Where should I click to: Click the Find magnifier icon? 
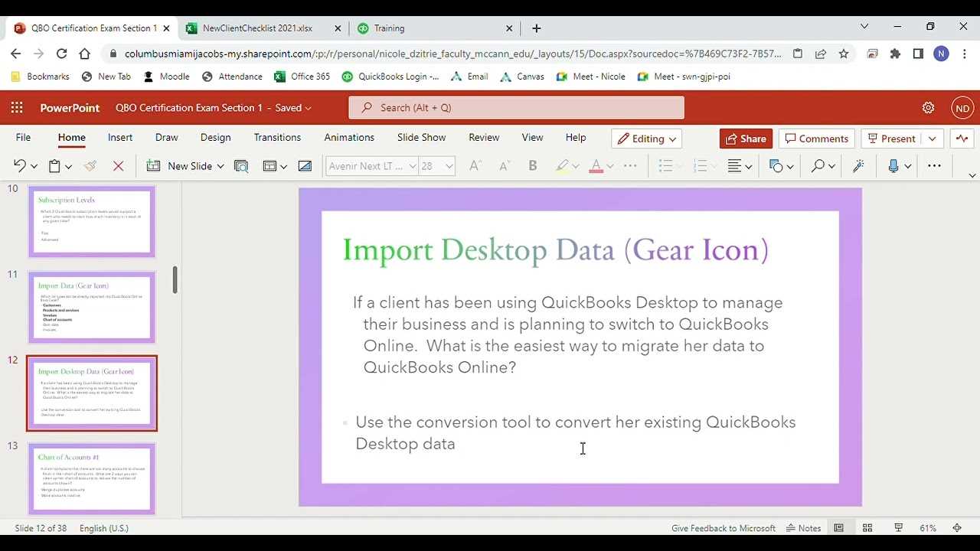818,166
